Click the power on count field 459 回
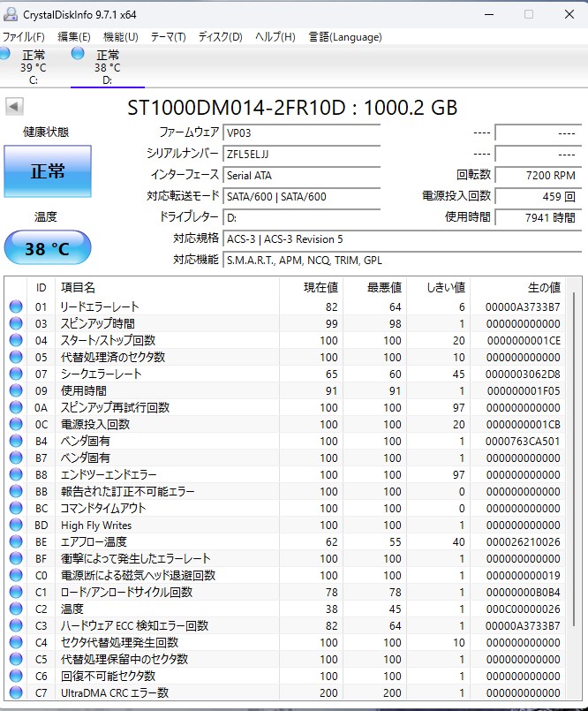The image size is (588, 711). click(538, 196)
